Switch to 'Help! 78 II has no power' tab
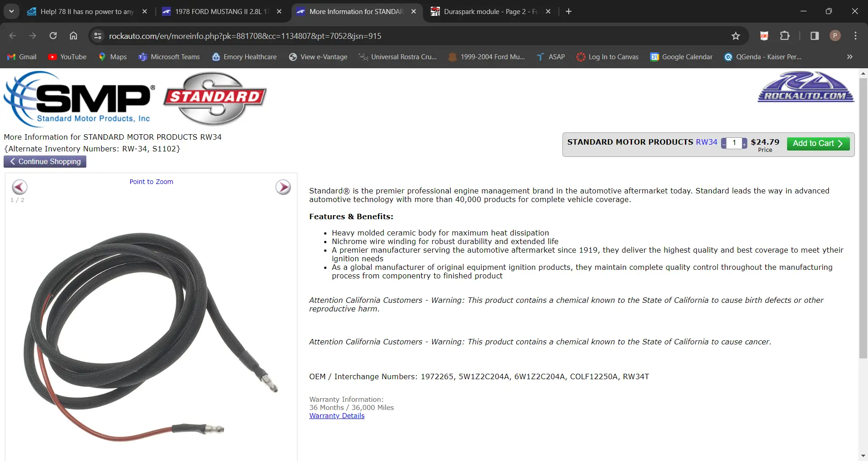The image size is (868, 461). coord(87,12)
